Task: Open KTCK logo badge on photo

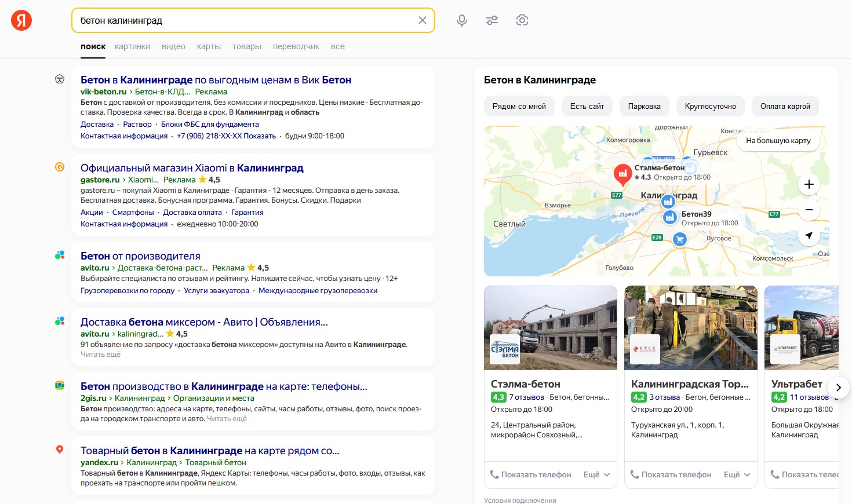Action: coord(645,349)
